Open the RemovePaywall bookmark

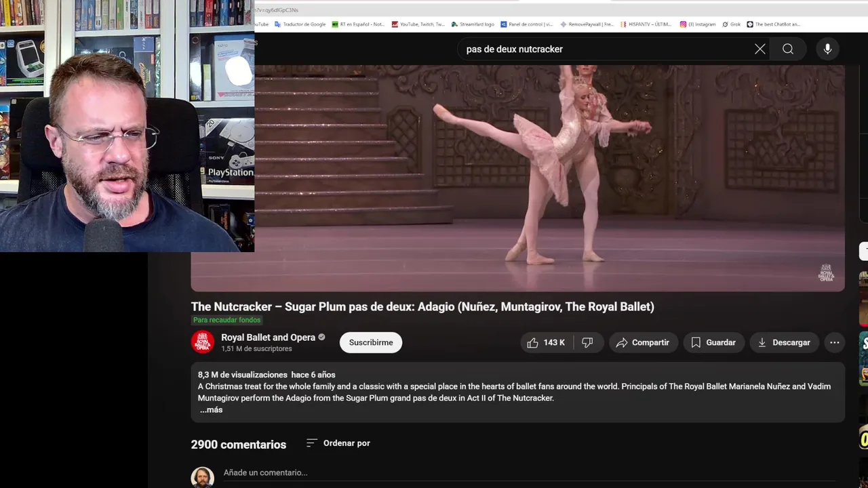[587, 24]
